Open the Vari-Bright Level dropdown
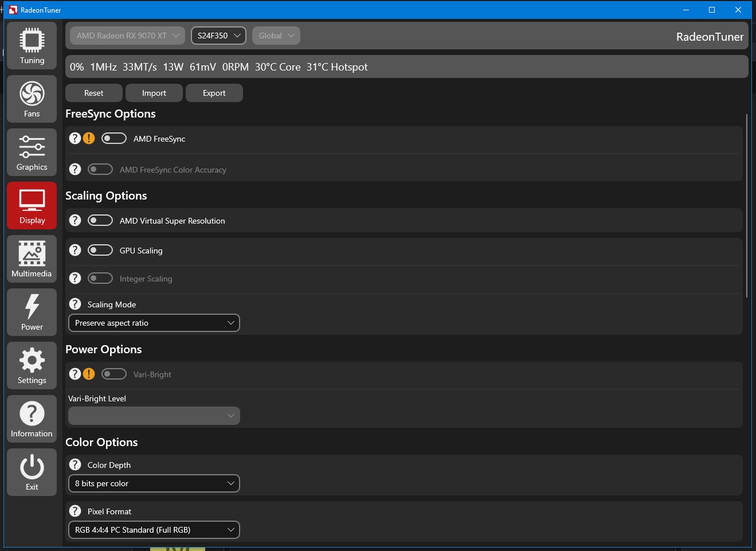Image resolution: width=756 pixels, height=551 pixels. [x=154, y=416]
